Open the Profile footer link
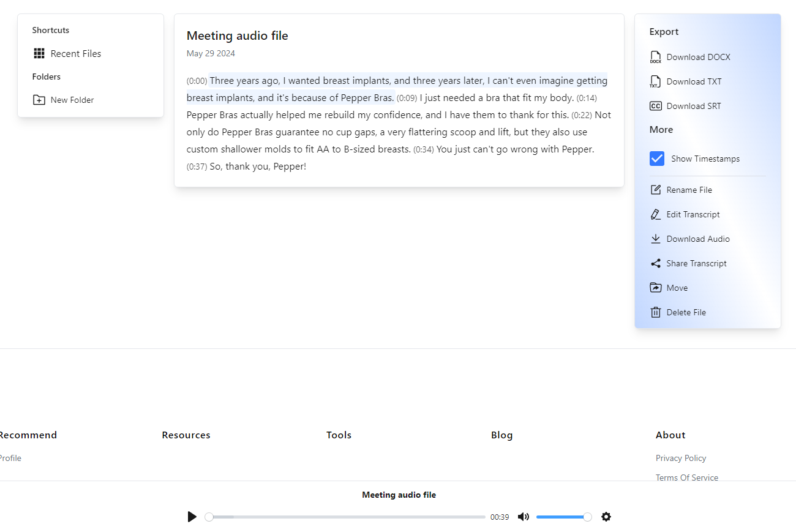Image resolution: width=796 pixels, height=532 pixels. 10,458
